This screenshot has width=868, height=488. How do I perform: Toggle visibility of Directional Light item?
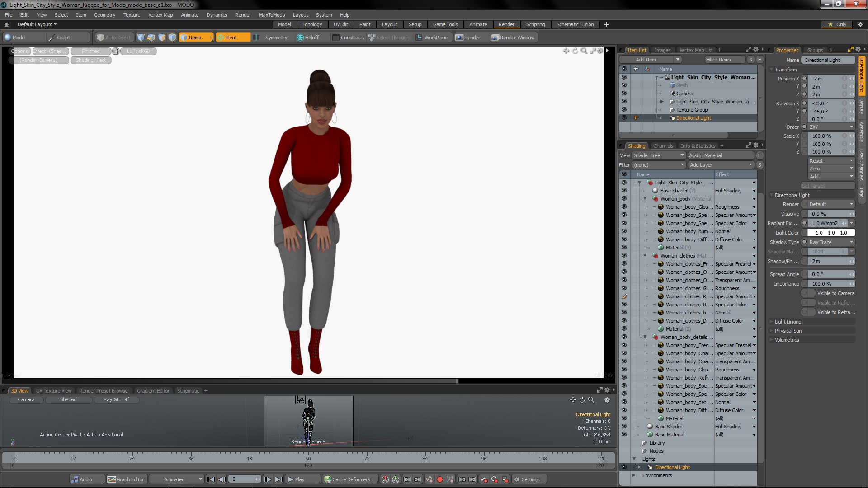click(624, 118)
